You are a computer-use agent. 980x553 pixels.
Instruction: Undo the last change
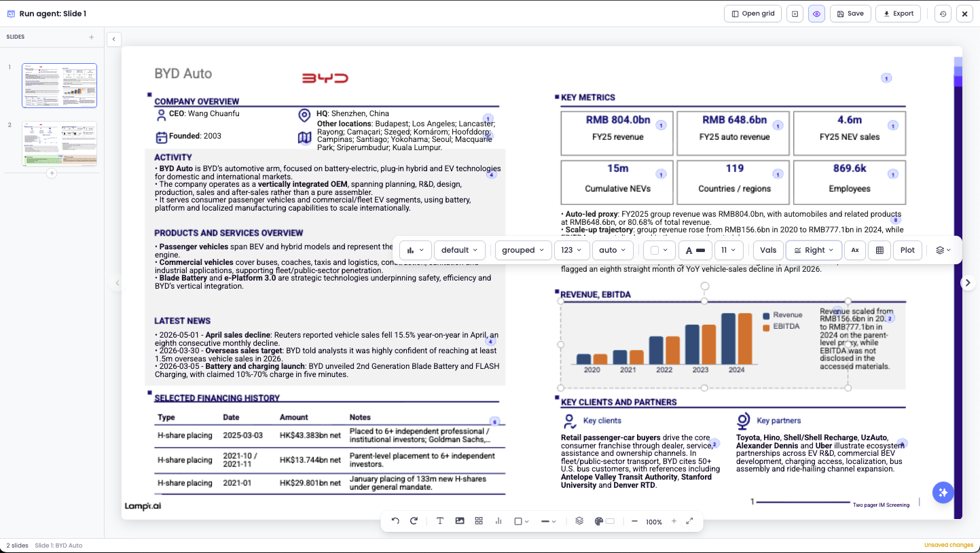click(x=395, y=521)
